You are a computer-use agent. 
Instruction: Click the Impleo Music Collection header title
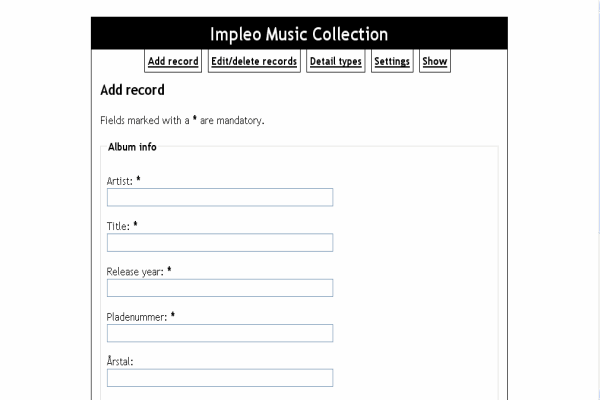[299, 33]
